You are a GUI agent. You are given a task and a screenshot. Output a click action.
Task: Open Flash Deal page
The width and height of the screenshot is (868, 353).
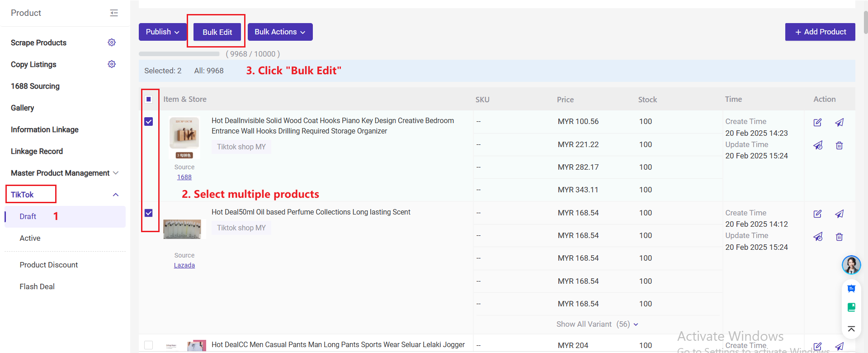pos(37,286)
